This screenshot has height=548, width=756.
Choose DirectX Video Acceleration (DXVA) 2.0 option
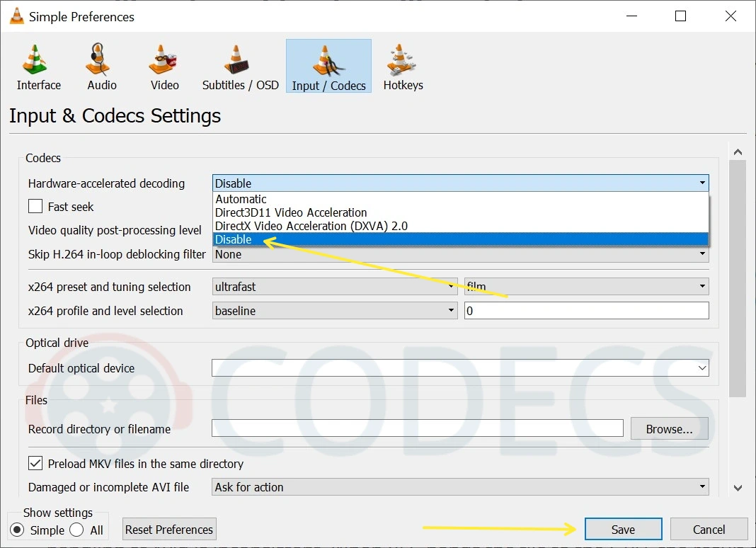[x=460, y=227]
